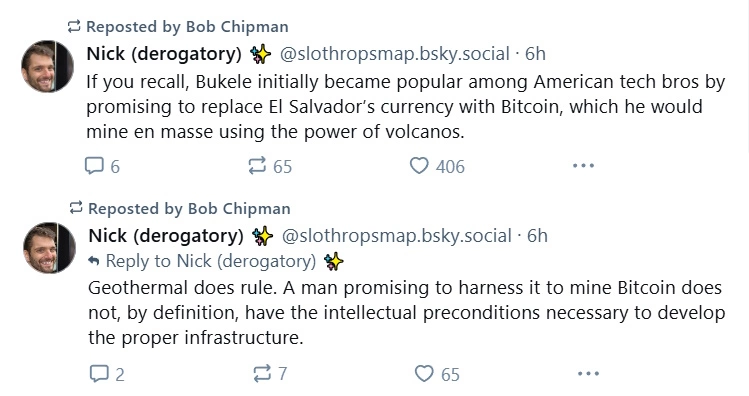
Task: Open the second post's 6h timestamp
Action: pyautogui.click(x=537, y=236)
